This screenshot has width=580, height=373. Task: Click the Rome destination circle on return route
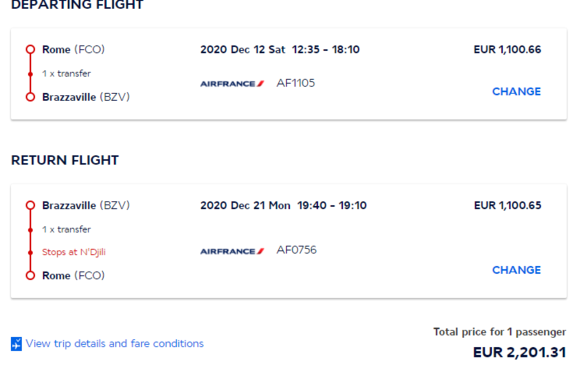tap(30, 275)
